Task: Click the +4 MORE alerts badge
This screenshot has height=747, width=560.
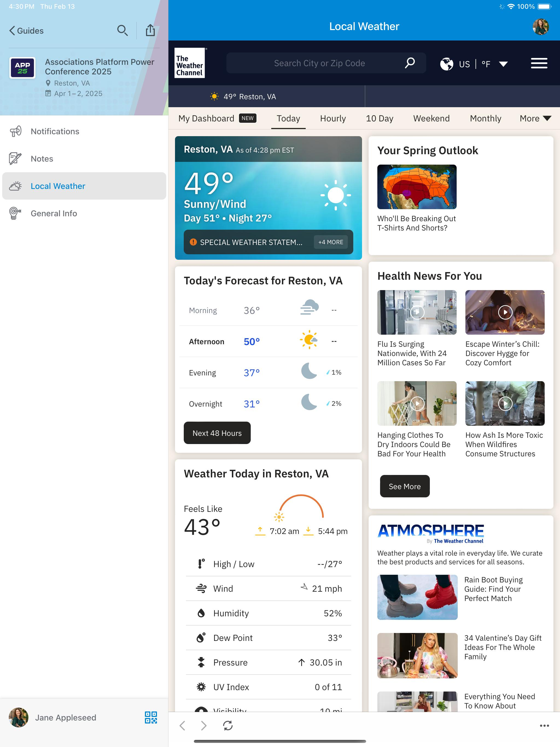Action: [x=331, y=242]
